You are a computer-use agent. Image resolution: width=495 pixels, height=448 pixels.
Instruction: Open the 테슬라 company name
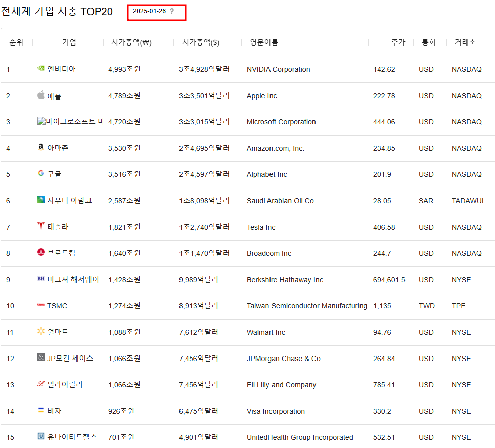pyautogui.click(x=58, y=227)
